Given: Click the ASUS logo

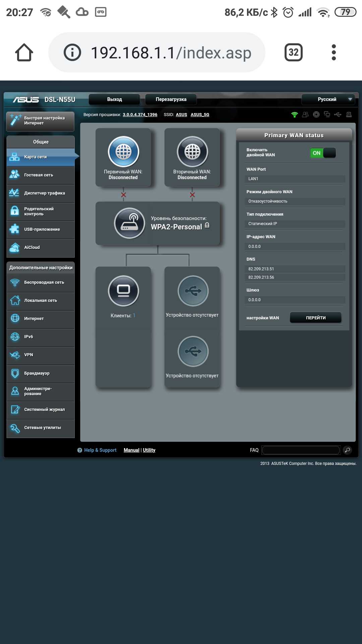Looking at the screenshot, I should click(26, 100).
